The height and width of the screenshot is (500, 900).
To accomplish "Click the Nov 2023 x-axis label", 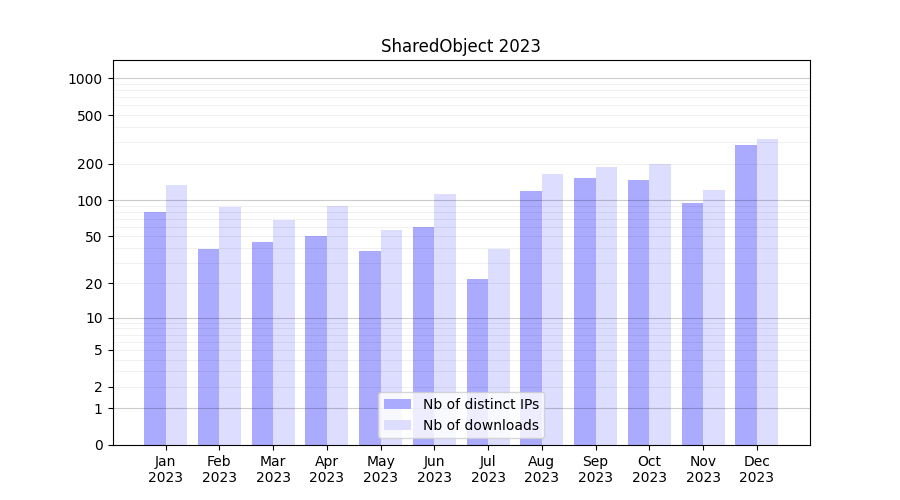I will 703,469.
